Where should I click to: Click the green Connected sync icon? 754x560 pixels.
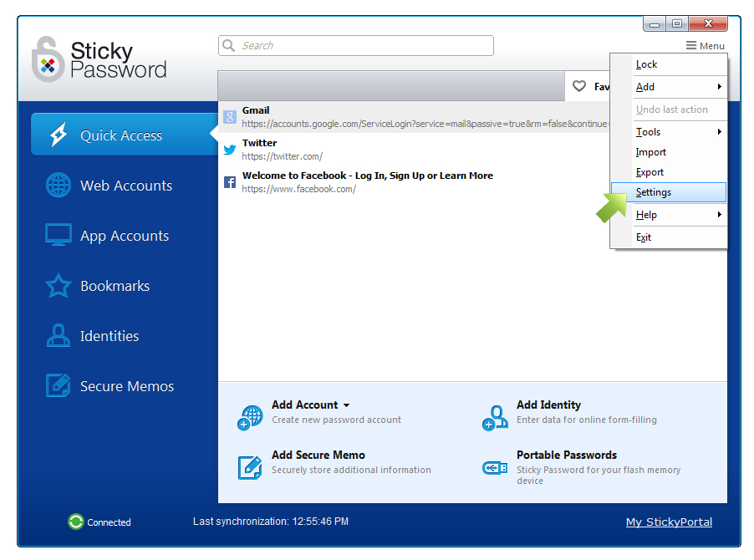(x=75, y=522)
